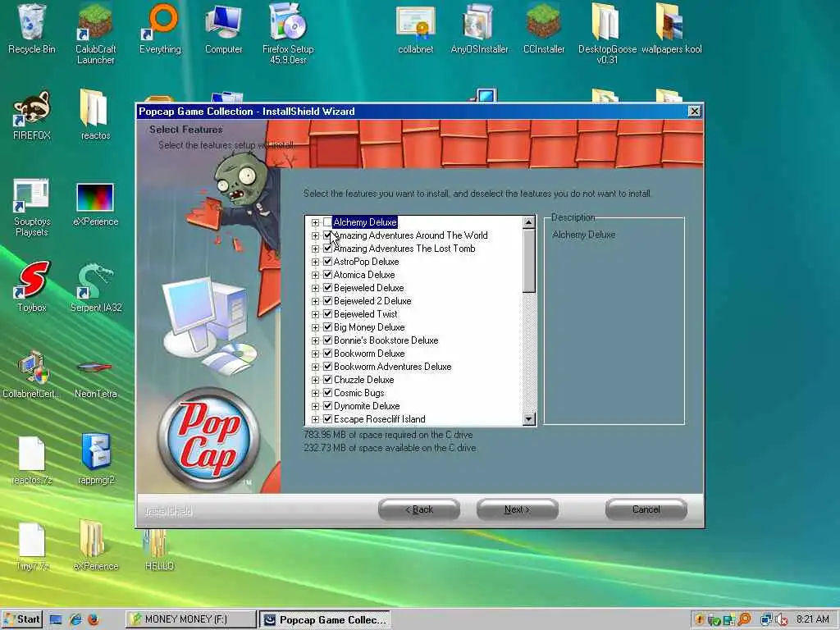Viewport: 840px width, 630px height.
Task: Close the InstallShield Wizard window
Action: (694, 112)
